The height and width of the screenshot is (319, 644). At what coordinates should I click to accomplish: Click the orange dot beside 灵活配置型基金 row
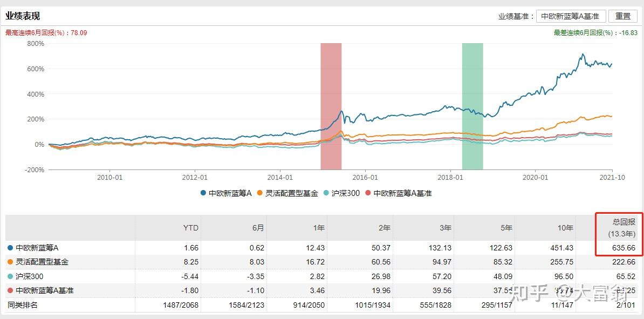[10, 262]
